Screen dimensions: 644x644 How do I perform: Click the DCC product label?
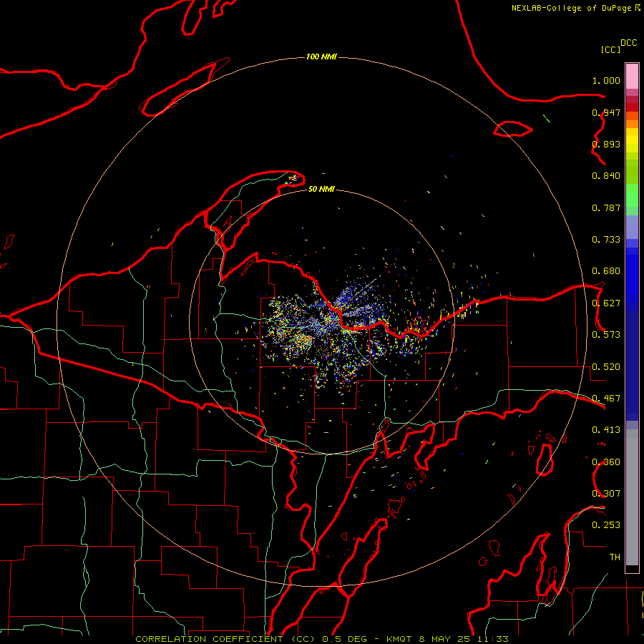(628, 43)
